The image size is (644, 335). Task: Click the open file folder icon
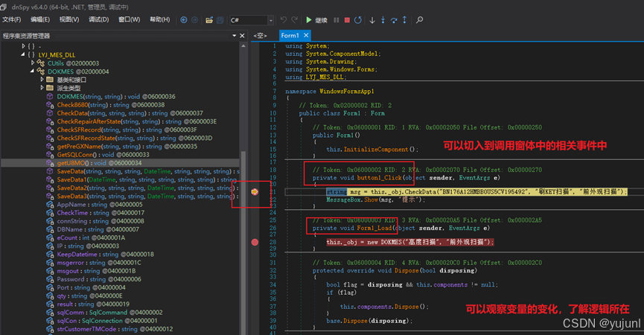coord(209,19)
